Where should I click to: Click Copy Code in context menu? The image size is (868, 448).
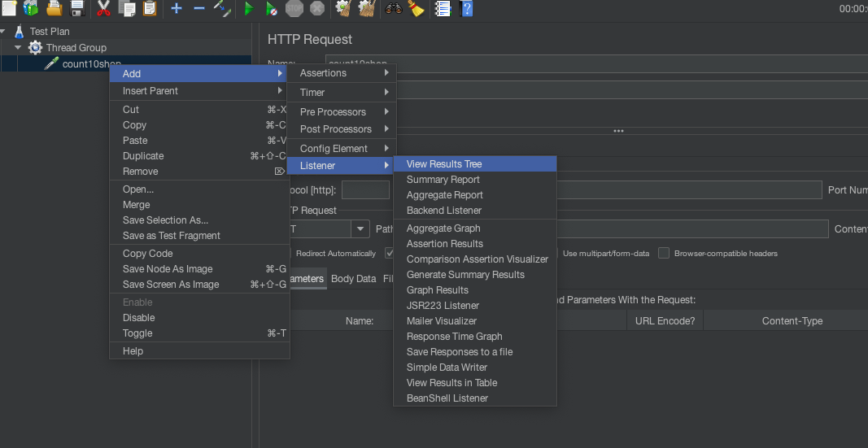199,254
